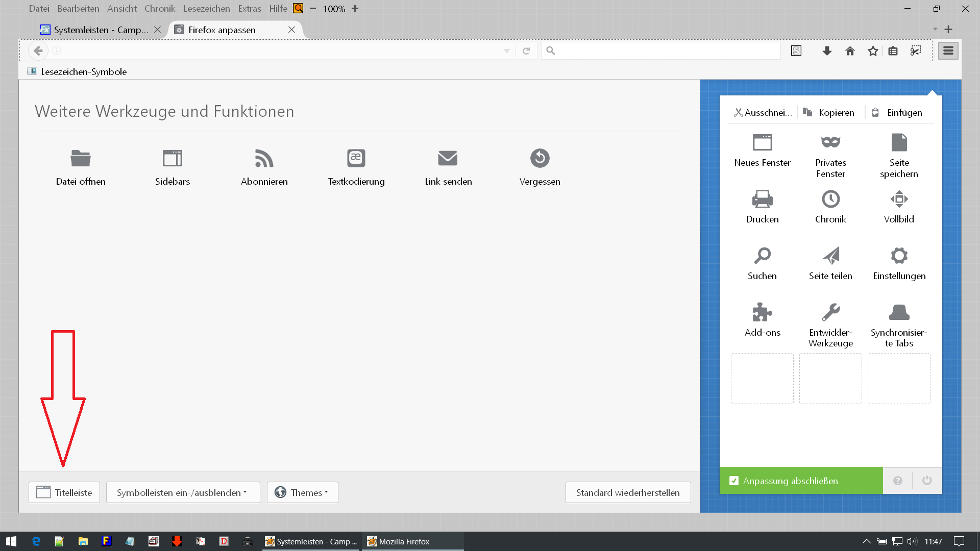980x551 pixels.
Task: Click the Textkodierung icon
Action: coord(356,158)
